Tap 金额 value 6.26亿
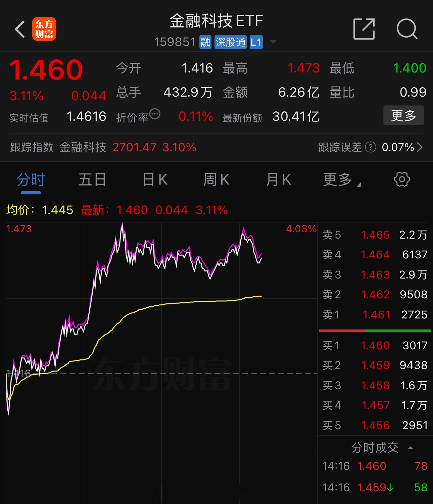This screenshot has width=433, height=504. (299, 92)
